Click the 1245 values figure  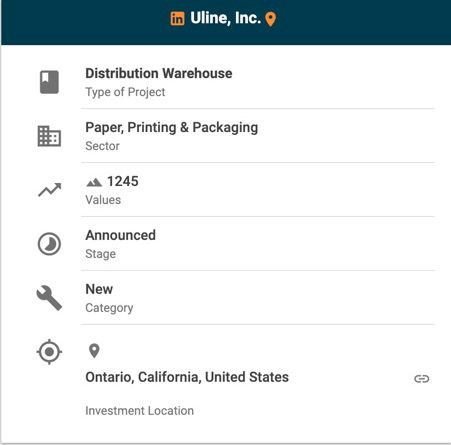pyautogui.click(x=123, y=181)
